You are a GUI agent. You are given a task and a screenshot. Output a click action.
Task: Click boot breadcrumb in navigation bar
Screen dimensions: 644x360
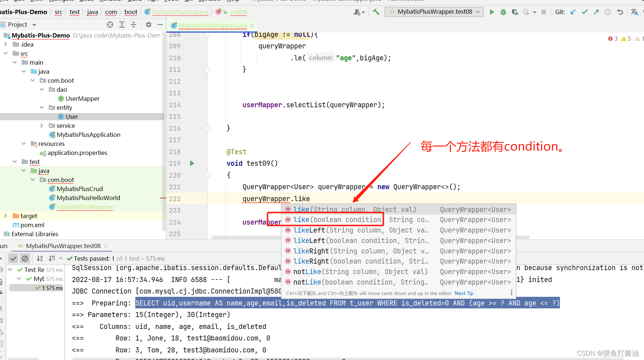coord(131,12)
